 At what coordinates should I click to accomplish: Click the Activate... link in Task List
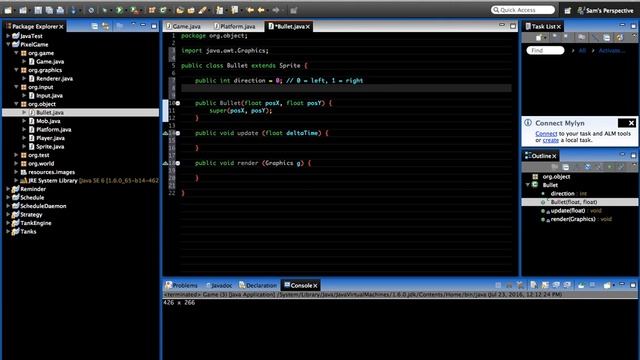[611, 51]
